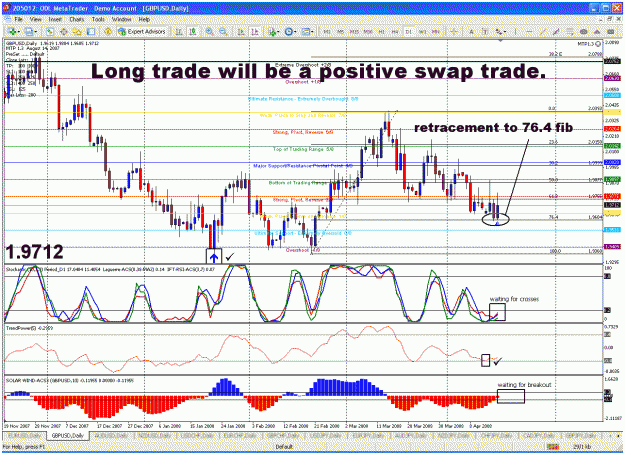Zoom in on the chart

pos(208,32)
